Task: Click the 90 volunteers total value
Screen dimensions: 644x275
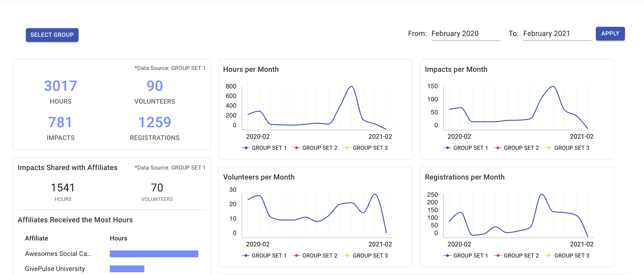Action: (155, 86)
